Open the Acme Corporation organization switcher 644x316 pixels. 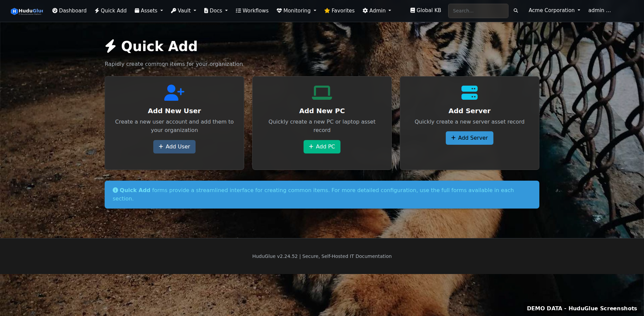(554, 10)
